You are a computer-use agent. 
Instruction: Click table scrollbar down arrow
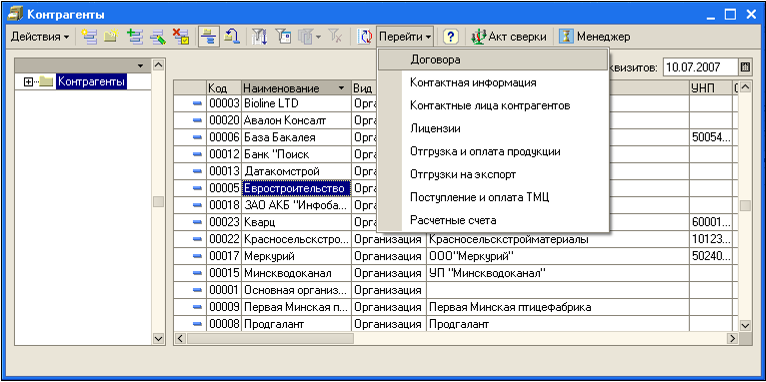click(745, 325)
